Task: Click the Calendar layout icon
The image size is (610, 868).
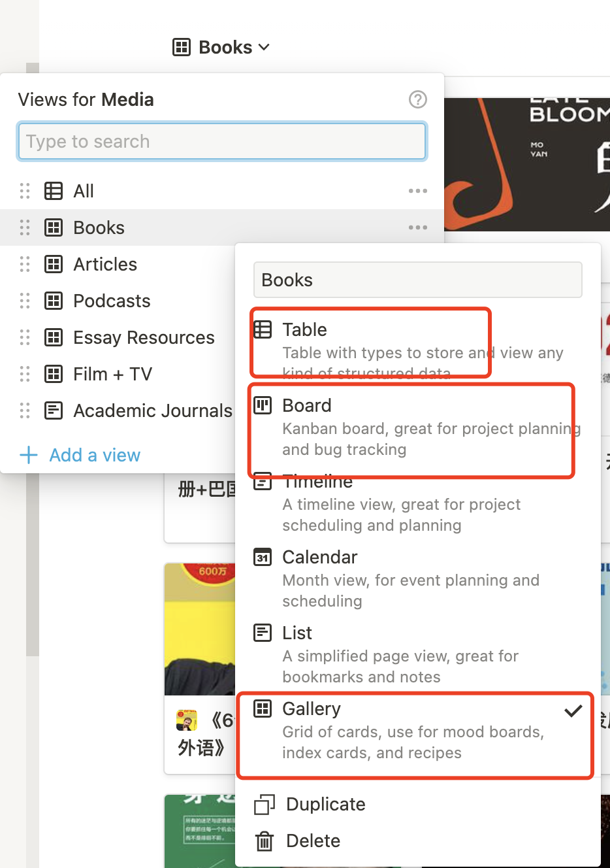Action: [263, 558]
